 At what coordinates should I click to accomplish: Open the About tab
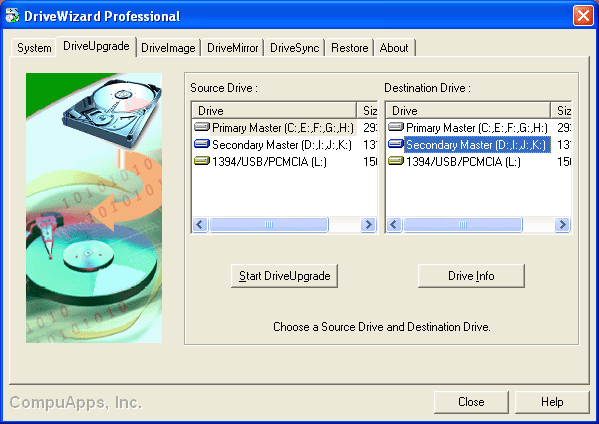(x=394, y=48)
